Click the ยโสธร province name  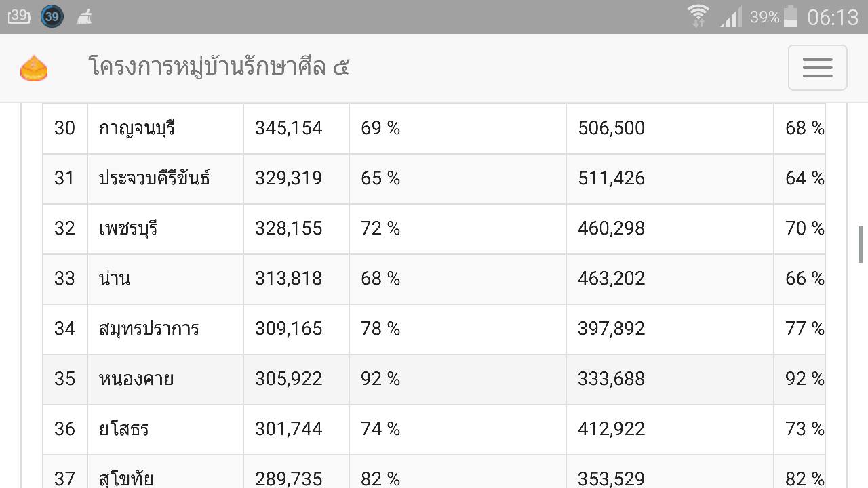point(123,429)
